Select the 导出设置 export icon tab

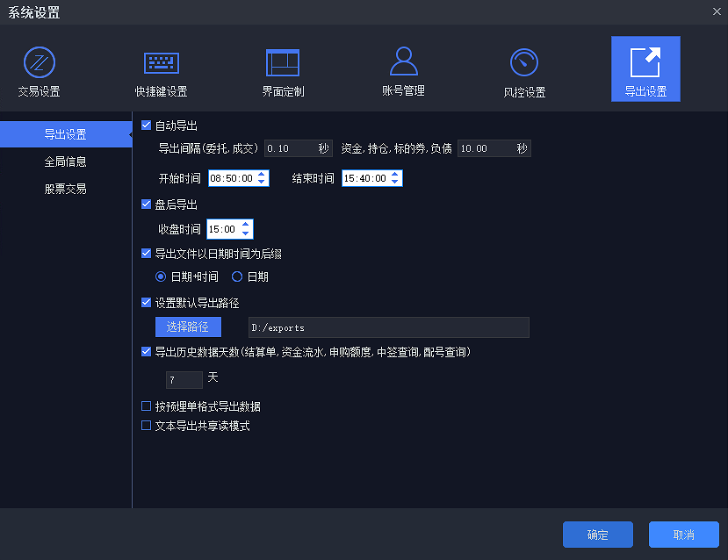point(645,68)
